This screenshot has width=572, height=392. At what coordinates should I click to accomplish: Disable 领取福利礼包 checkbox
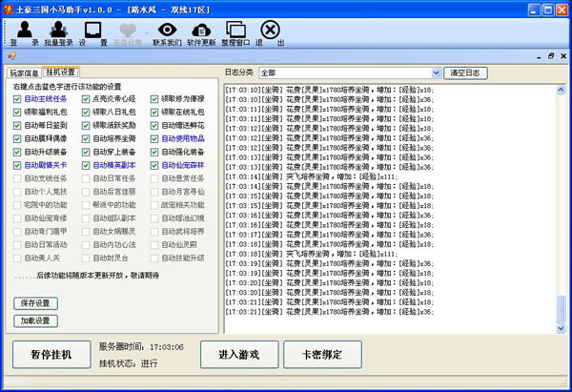(x=17, y=112)
